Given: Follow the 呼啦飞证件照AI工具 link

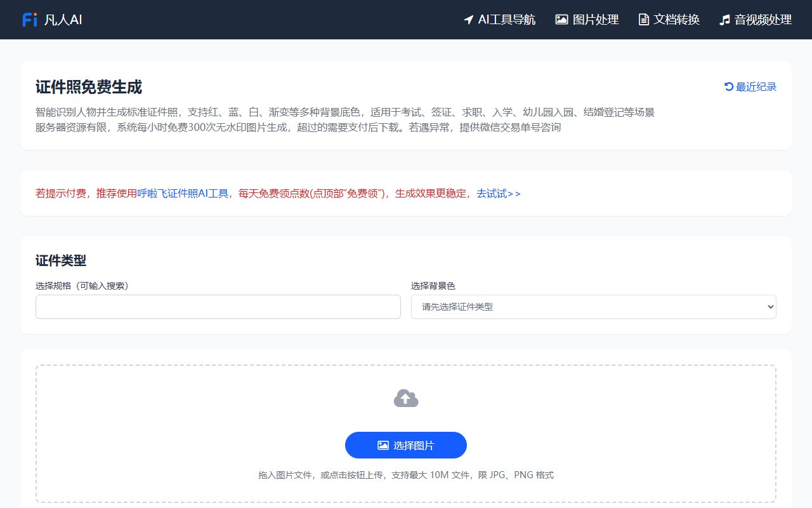Looking at the screenshot, I should point(183,194).
